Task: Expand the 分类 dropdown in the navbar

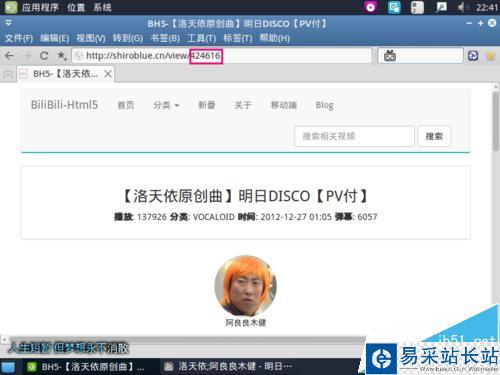Action: click(166, 105)
